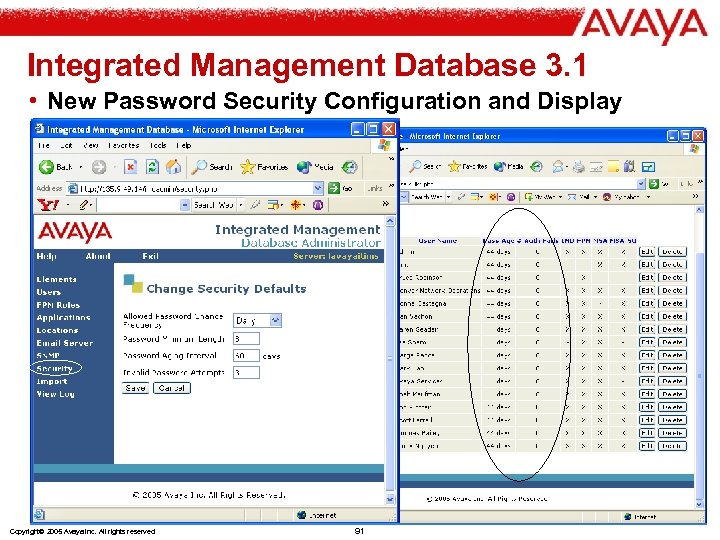Click the highlighter icon in front Yahoo toolbar
Image resolution: width=720 pixels, height=540 pixels.
[255, 205]
